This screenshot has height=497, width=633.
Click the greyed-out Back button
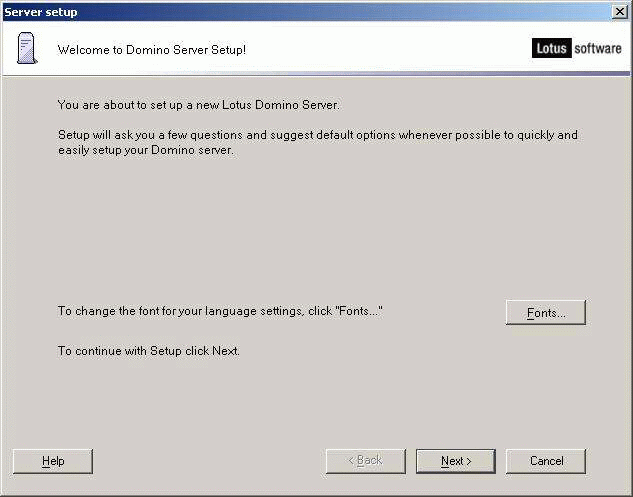click(366, 461)
